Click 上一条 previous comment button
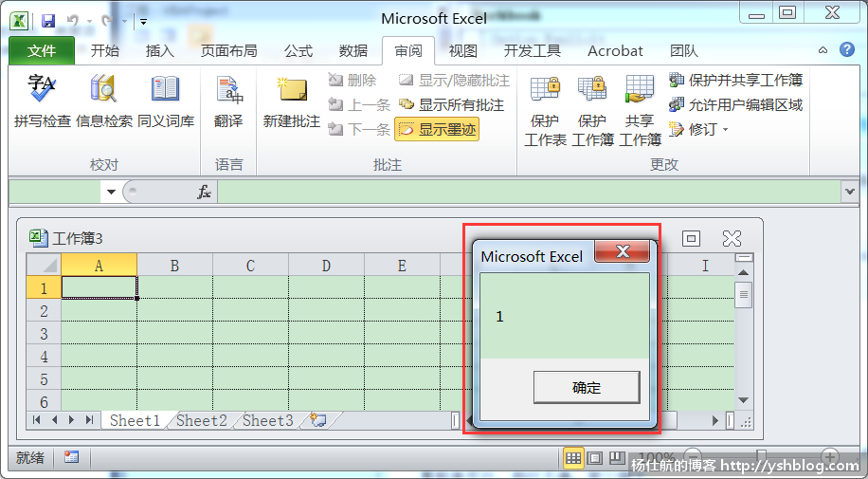Viewport: 868px width, 479px height. [x=359, y=104]
